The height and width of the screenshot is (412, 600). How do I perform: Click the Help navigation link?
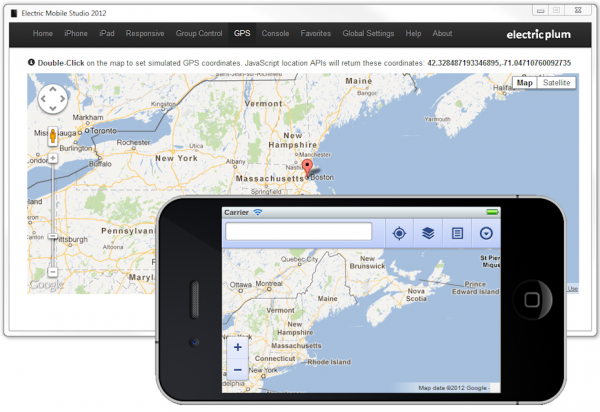413,33
